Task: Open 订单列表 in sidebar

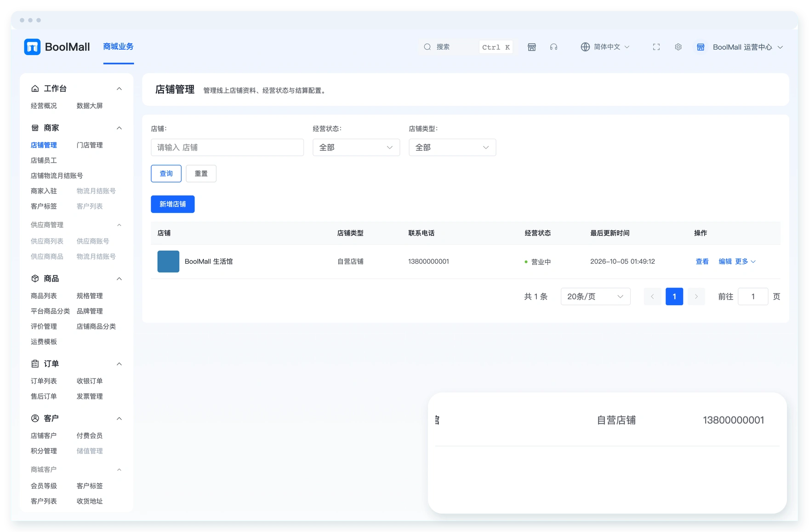Action: pyautogui.click(x=44, y=381)
